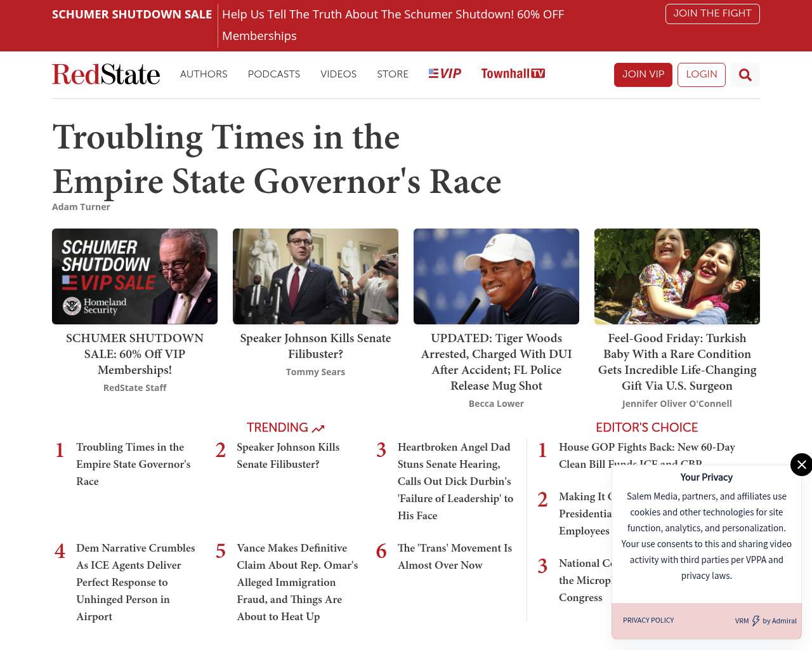Viewport: 812px width, 650px height.
Task: Open the VIP flag logo link
Action: [445, 74]
